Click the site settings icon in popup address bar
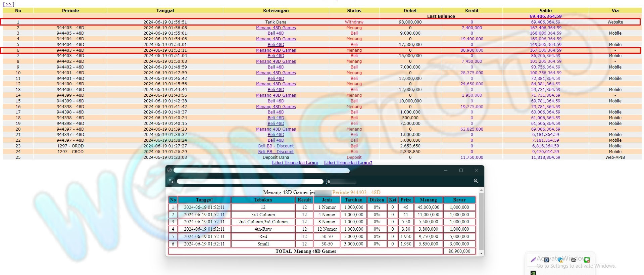 [171, 181]
